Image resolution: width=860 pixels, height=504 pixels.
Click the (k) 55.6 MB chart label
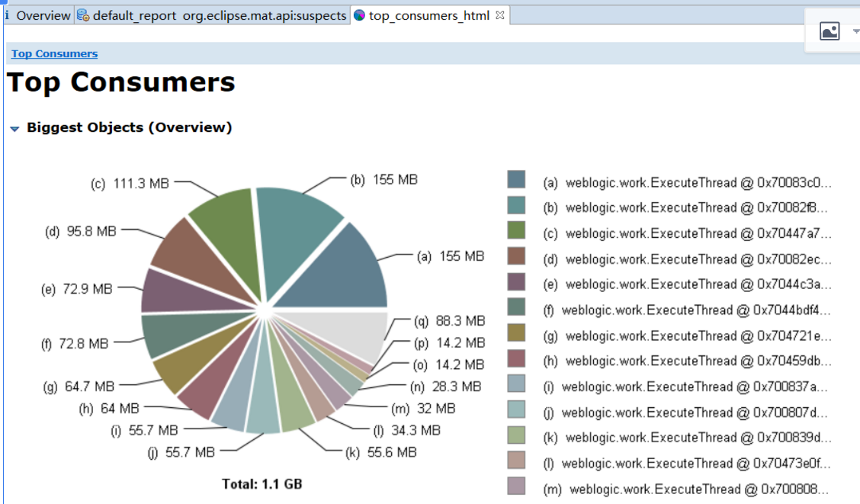381,453
